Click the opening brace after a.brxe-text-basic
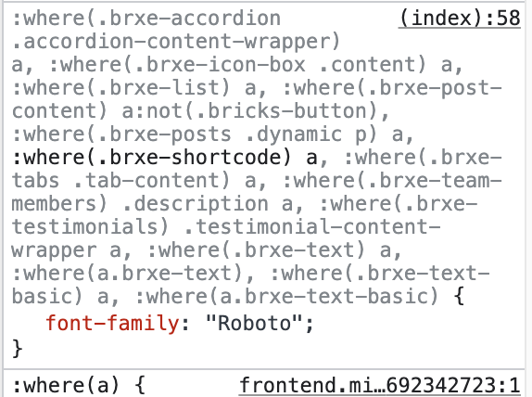The width and height of the screenshot is (532, 397). pos(459,297)
